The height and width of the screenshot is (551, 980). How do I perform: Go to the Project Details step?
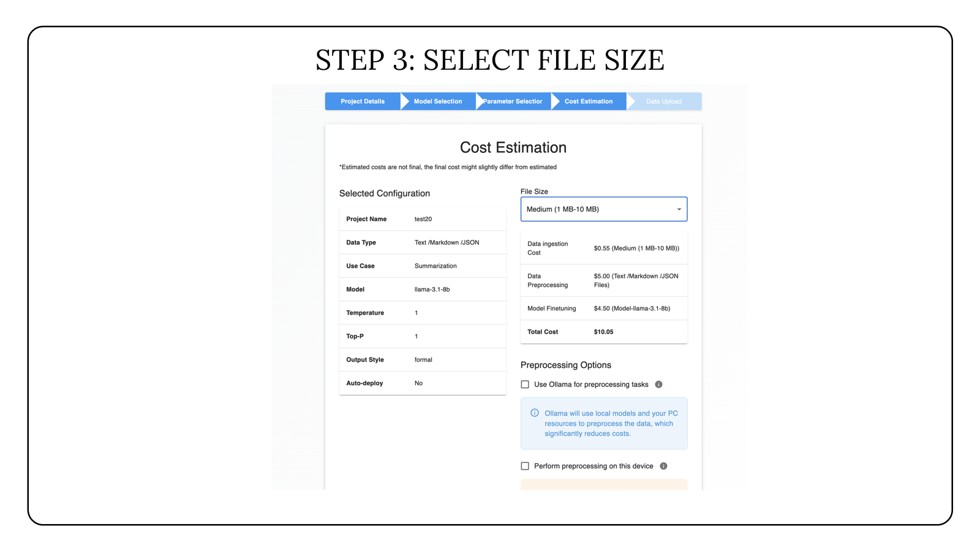(x=363, y=102)
